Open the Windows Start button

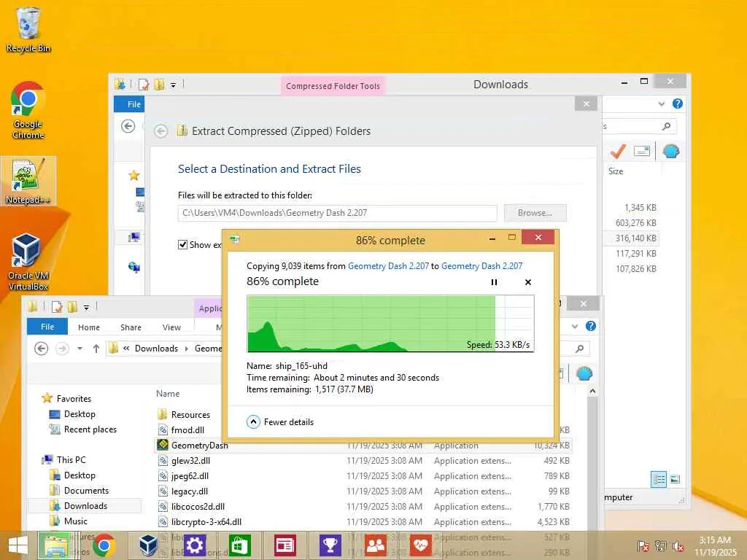[18, 545]
